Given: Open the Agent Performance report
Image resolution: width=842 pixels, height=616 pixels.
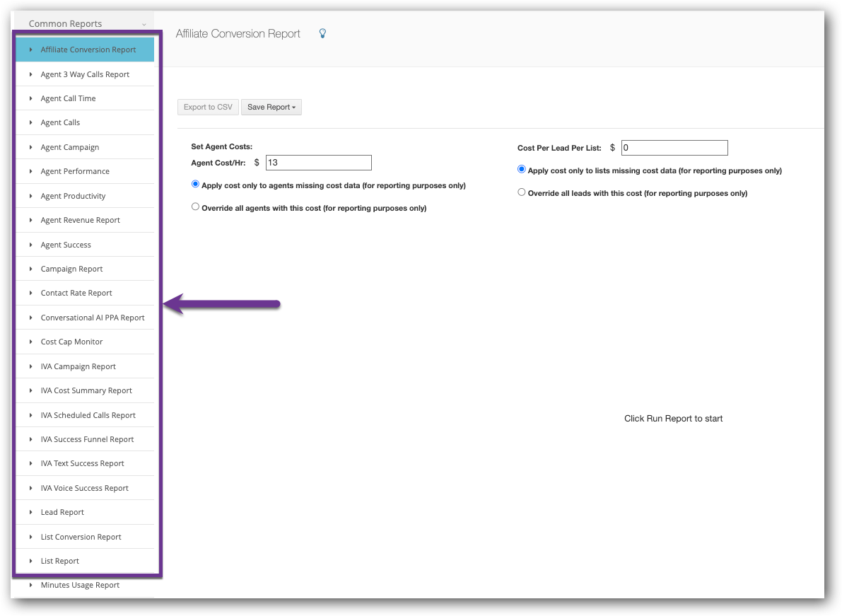Looking at the screenshot, I should [x=85, y=171].
